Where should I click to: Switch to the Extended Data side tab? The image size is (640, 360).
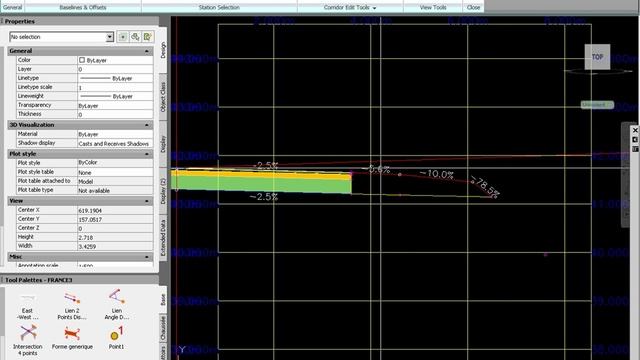(x=163, y=238)
